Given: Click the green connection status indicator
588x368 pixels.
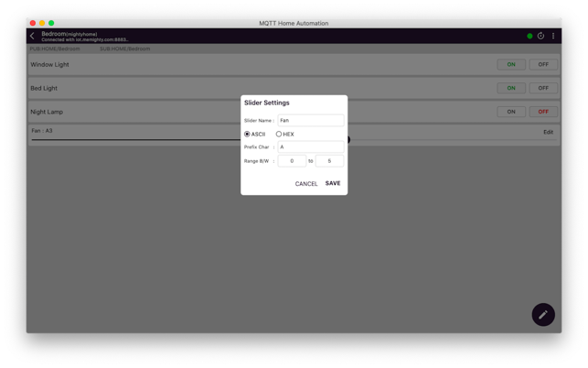Looking at the screenshot, I should click(529, 37).
